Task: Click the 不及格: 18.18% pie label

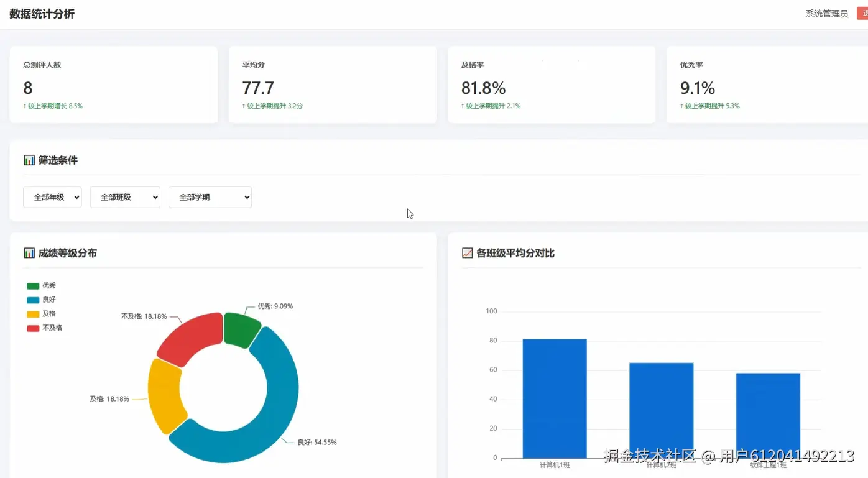Action: coord(144,316)
